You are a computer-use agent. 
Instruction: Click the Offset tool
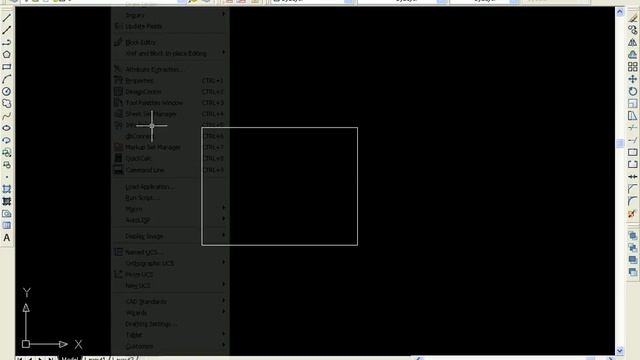pos(633,55)
